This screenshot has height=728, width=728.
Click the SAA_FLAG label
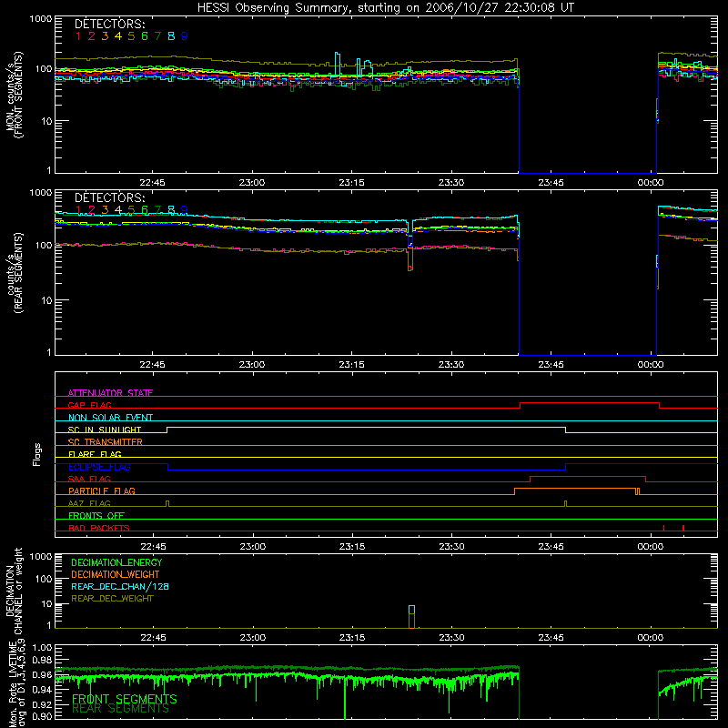click(x=89, y=479)
